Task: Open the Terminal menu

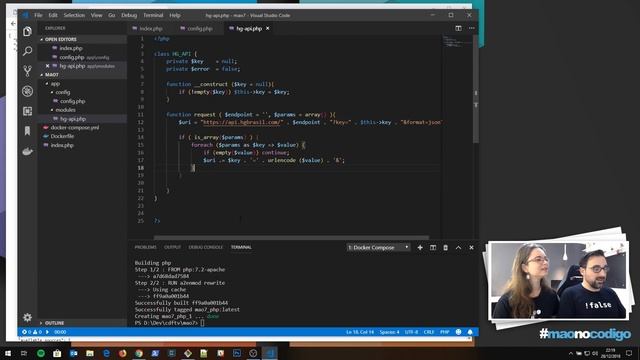Action: point(153,15)
